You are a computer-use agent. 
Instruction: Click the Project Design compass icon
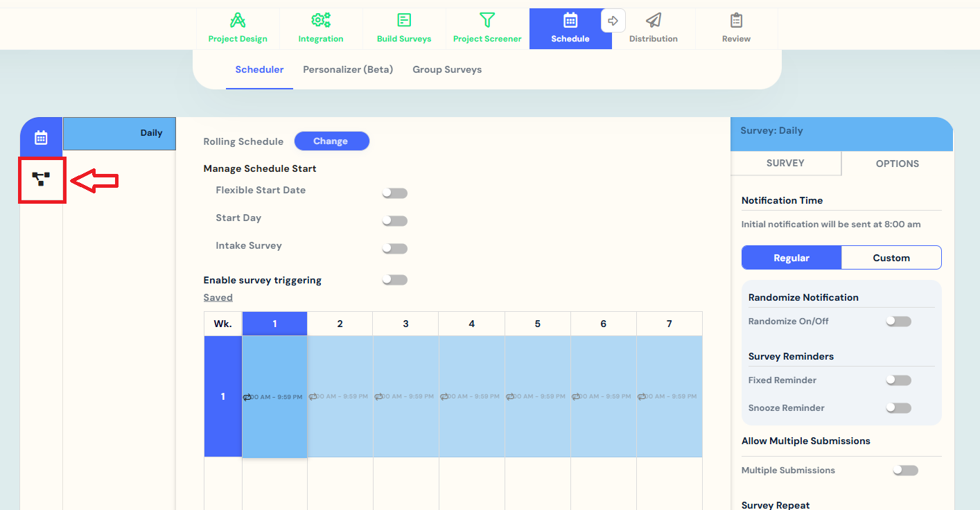point(238,20)
